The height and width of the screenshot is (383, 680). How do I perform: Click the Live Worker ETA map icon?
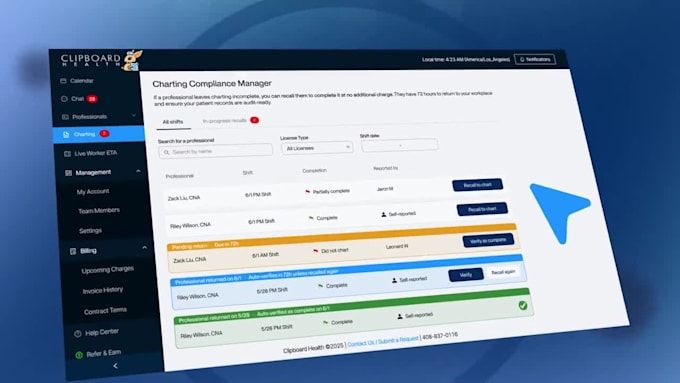tap(67, 154)
